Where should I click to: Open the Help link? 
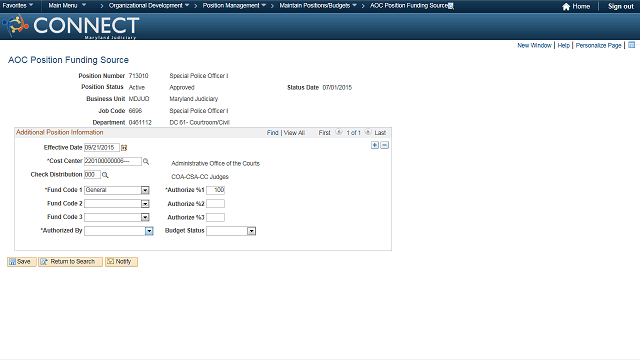tap(563, 45)
